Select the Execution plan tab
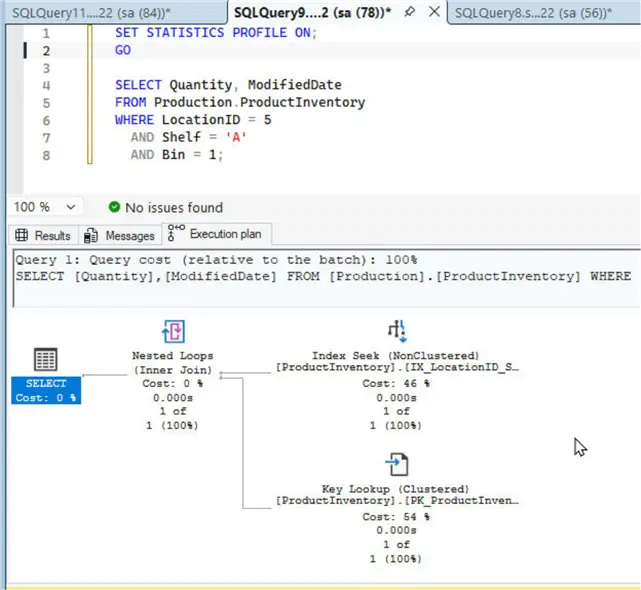 pos(216,234)
